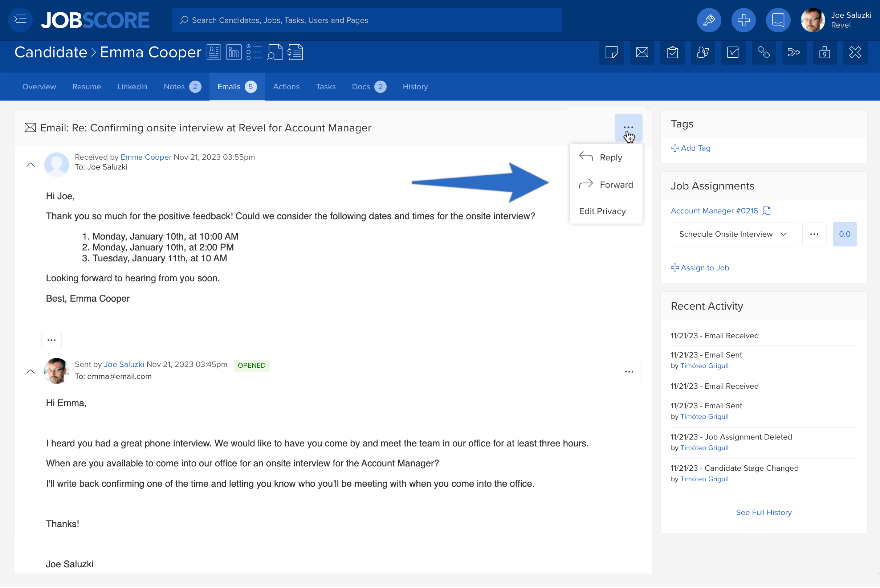Switch to the Notes tab
This screenshot has width=880, height=588.
coord(182,87)
